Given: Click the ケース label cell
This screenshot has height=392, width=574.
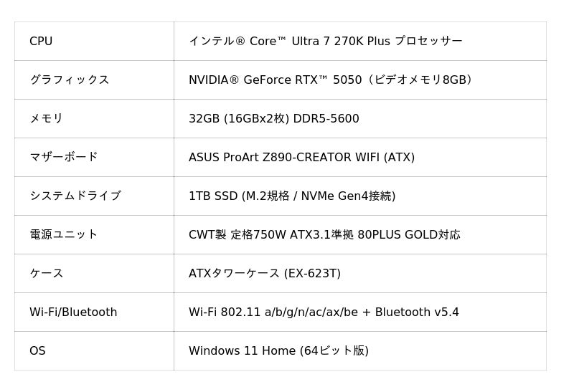Looking at the screenshot, I should click(x=47, y=274).
